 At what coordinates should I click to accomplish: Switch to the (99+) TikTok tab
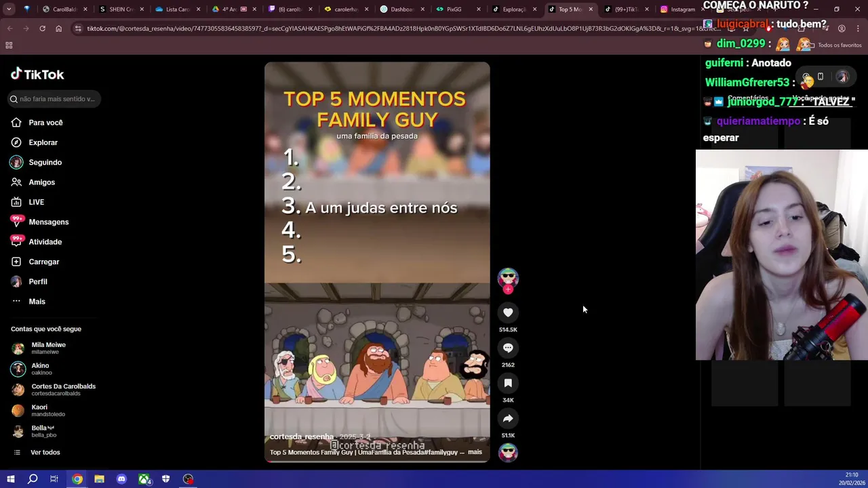click(627, 9)
